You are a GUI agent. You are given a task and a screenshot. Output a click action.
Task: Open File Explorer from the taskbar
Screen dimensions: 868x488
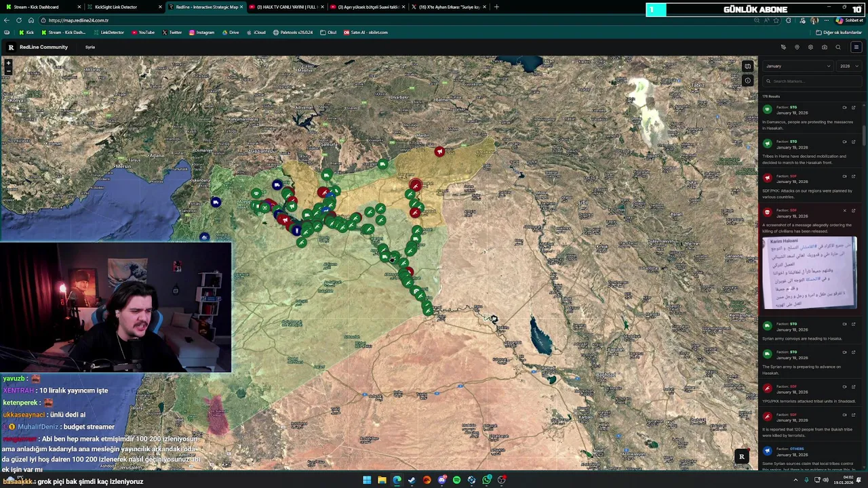(382, 480)
